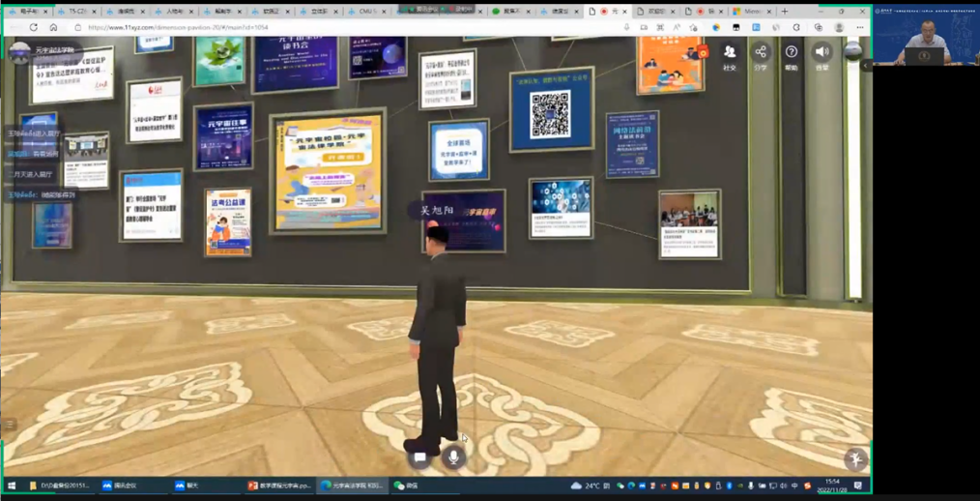
Task: Click the address bar URL field
Action: point(290,28)
